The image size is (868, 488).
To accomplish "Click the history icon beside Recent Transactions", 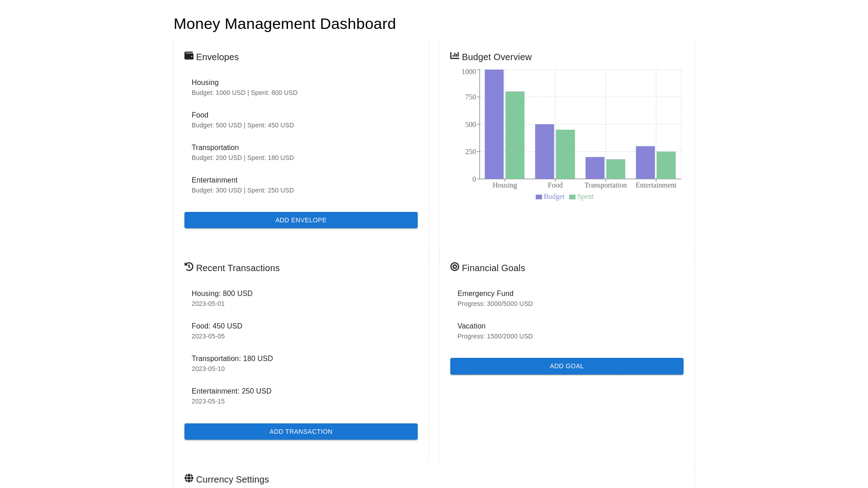I will [x=189, y=267].
